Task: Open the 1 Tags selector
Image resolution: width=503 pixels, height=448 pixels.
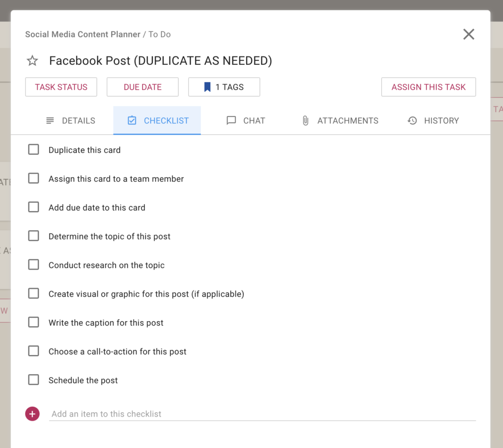Action: 224,87
